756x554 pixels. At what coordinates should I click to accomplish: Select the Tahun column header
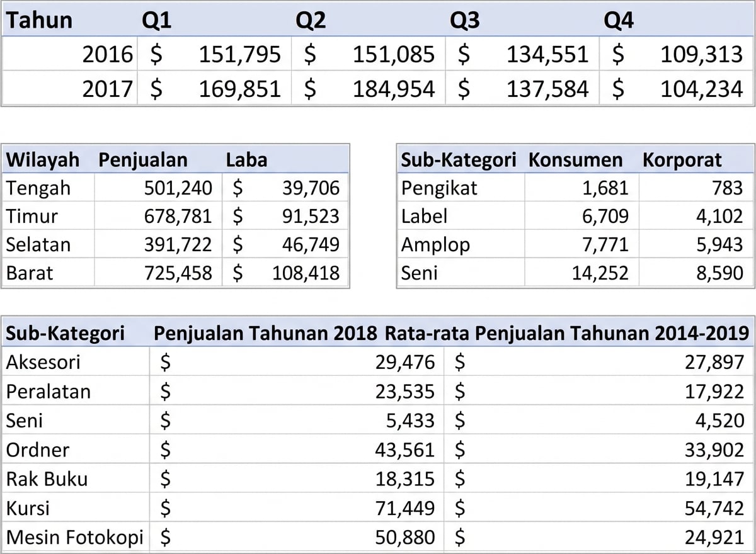click(x=39, y=20)
